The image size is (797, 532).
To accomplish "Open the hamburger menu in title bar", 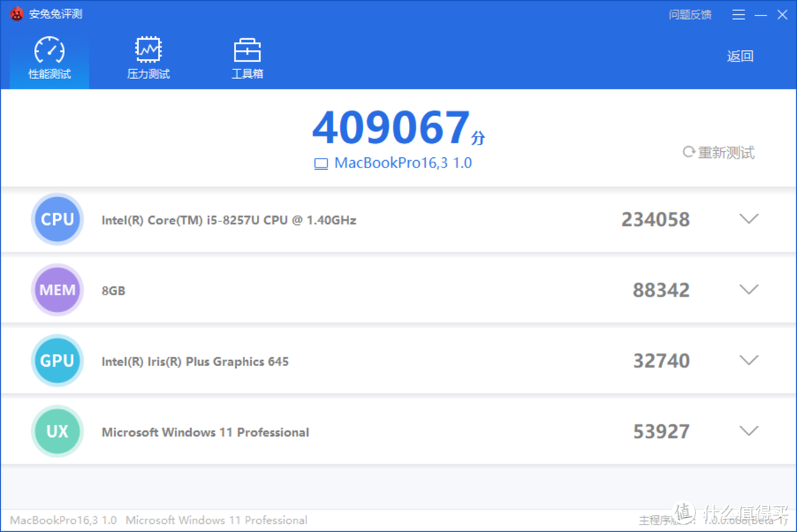I will [x=738, y=13].
